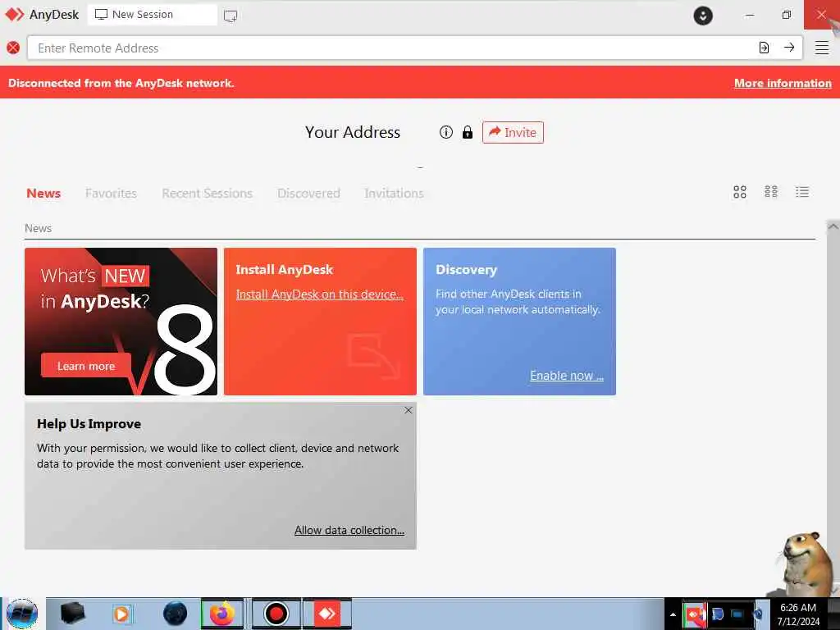Launch the media player icon on taskbar
This screenshot has width=840, height=630.
coord(122,614)
